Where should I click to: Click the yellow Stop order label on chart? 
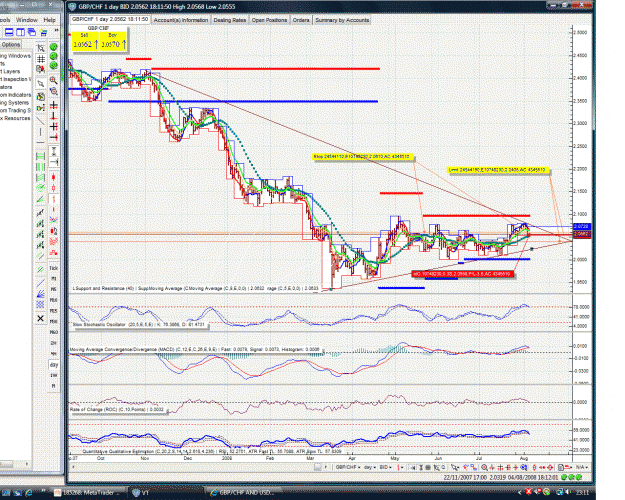click(x=363, y=157)
